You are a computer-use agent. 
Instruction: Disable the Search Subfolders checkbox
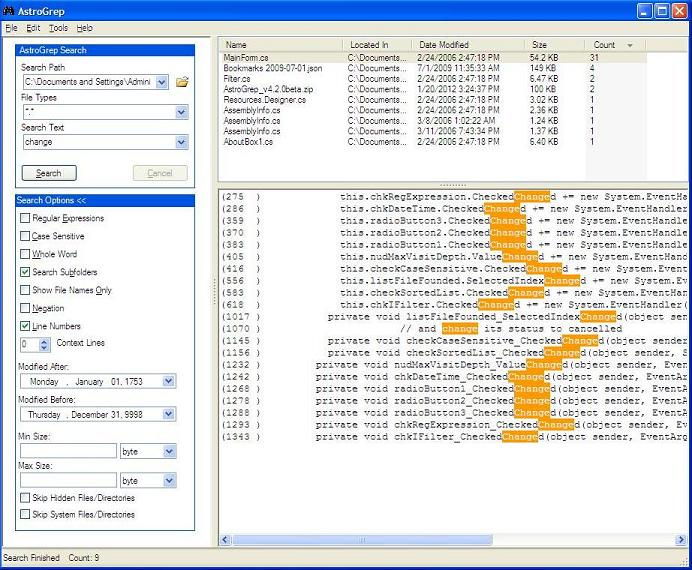click(25, 273)
